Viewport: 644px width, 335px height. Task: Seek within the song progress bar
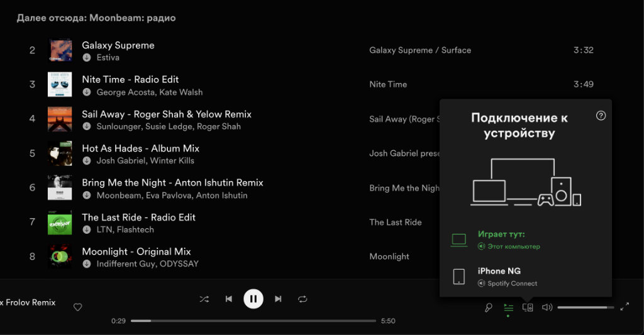(253, 321)
